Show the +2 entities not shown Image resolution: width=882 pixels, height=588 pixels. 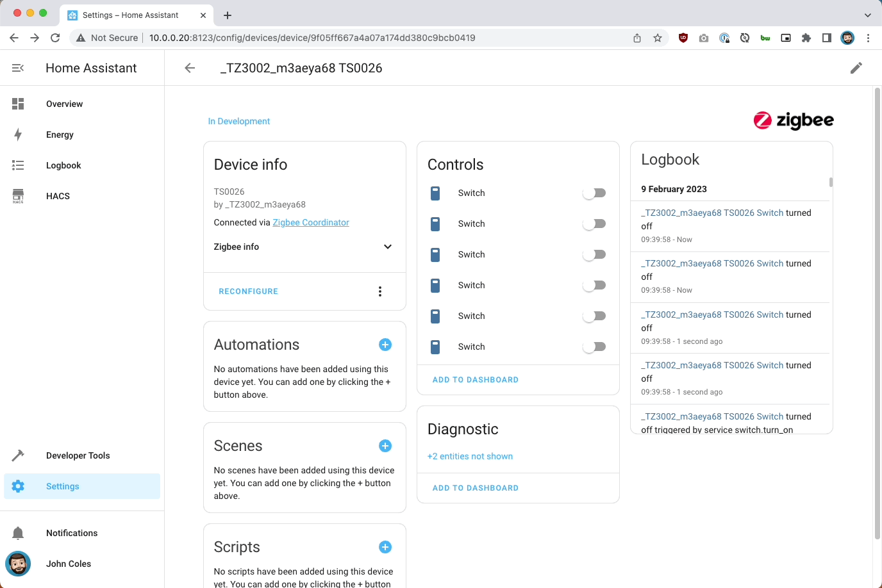(x=470, y=456)
